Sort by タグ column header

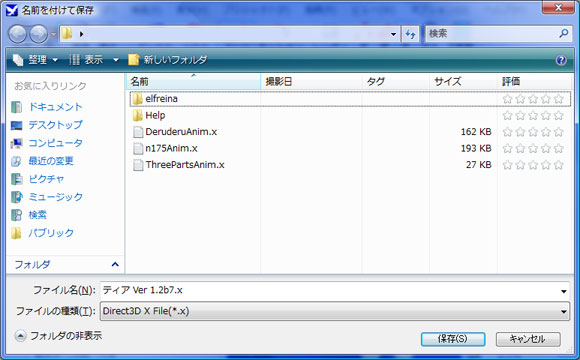tap(395, 81)
